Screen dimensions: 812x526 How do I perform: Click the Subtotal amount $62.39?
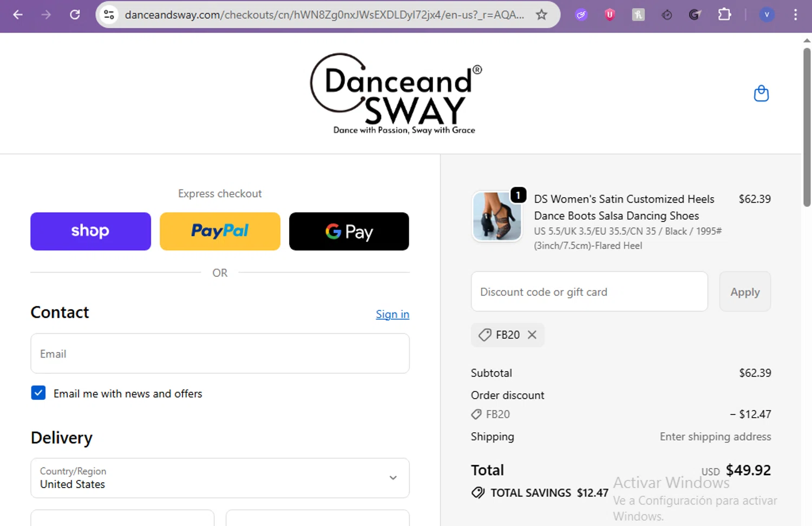click(755, 373)
